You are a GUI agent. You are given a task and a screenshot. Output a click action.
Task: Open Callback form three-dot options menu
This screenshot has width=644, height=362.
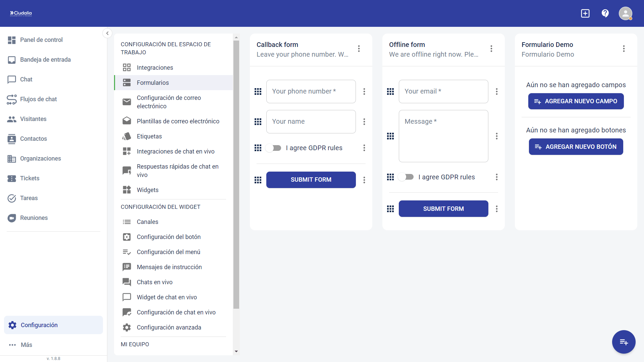(359, 49)
